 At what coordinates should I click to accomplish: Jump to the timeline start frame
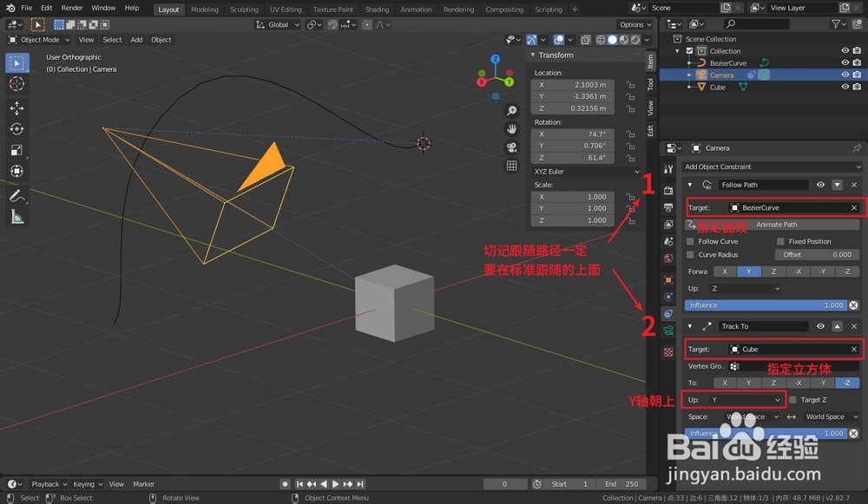(300, 484)
